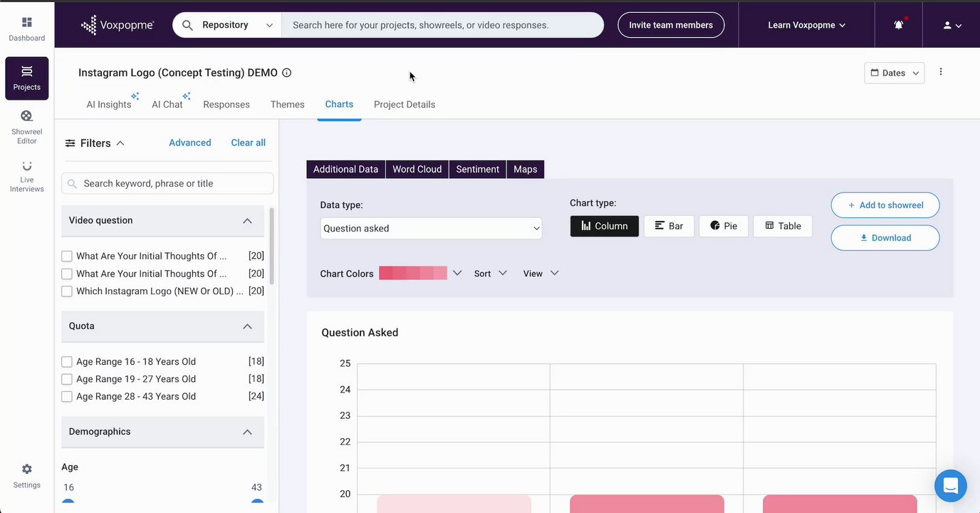Click the Chart Colors pink swatch
Image resolution: width=980 pixels, height=513 pixels.
(413, 274)
